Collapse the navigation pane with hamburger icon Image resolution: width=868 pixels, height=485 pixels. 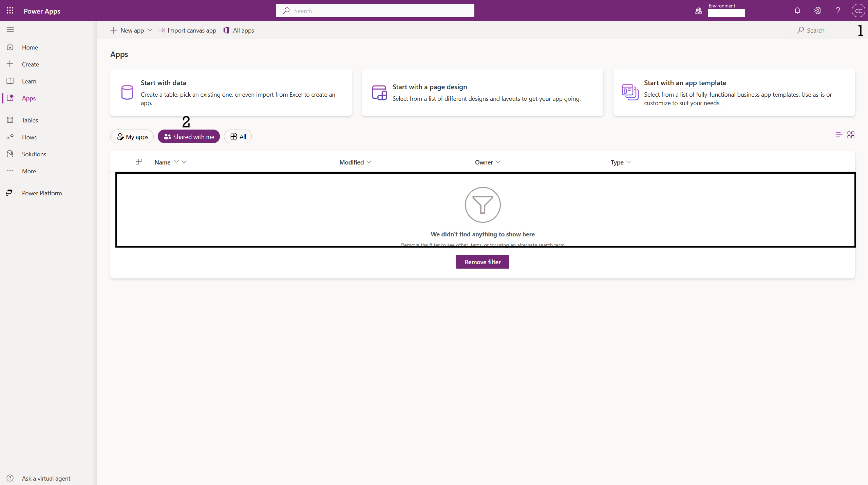coord(10,30)
